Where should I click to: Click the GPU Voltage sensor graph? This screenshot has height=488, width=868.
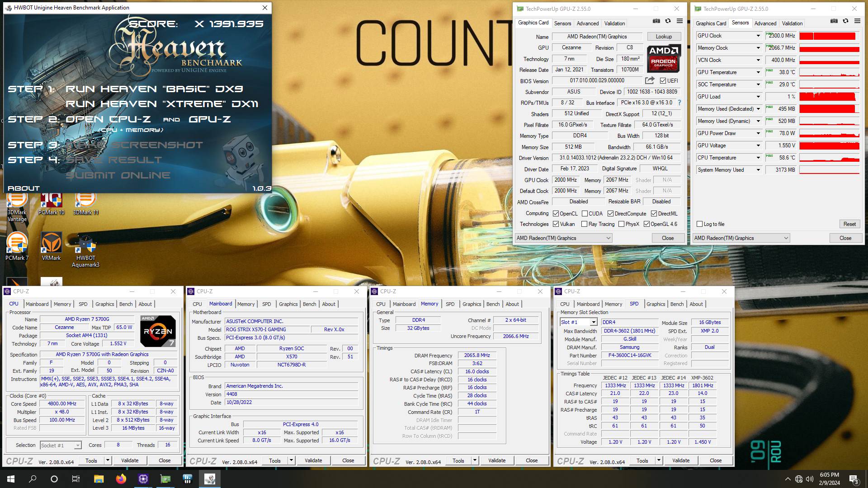[x=829, y=145]
